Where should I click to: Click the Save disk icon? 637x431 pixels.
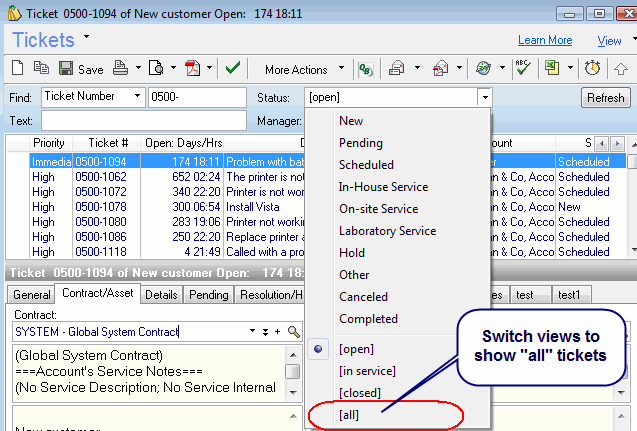pyautogui.click(x=65, y=69)
